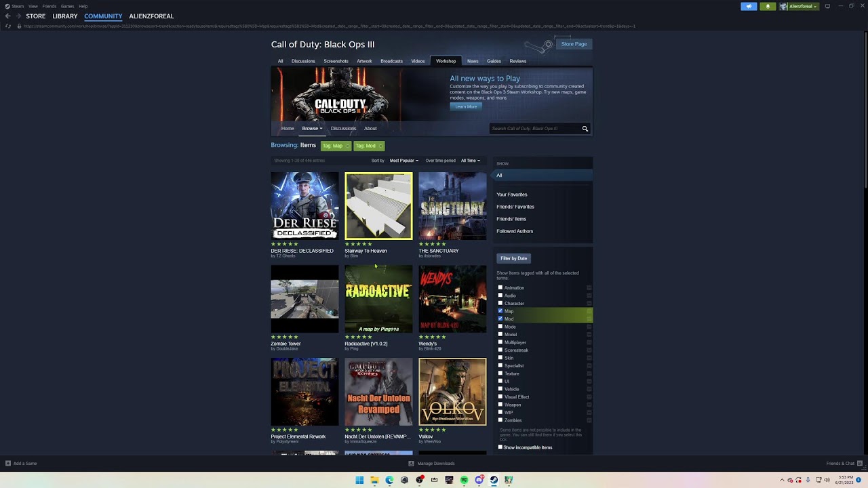Click help icon next to Weapon tag
Image resolution: width=868 pixels, height=488 pixels.
point(589,405)
